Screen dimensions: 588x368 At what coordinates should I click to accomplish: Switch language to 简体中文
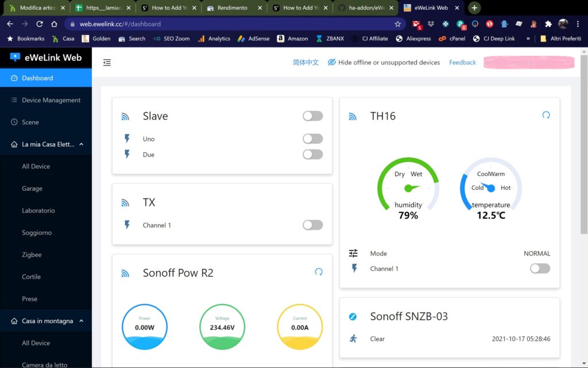tap(305, 62)
